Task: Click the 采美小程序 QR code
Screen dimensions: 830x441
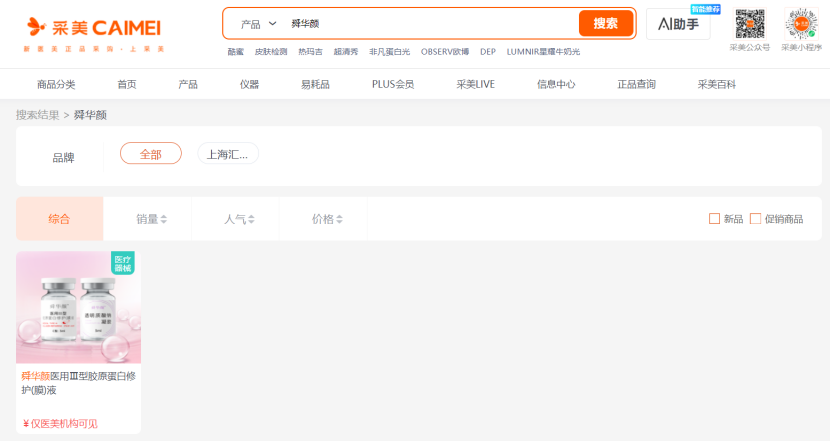Action: click(x=801, y=24)
